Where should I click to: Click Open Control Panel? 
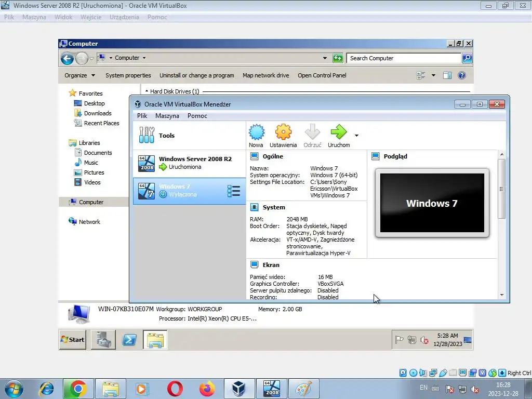(322, 75)
